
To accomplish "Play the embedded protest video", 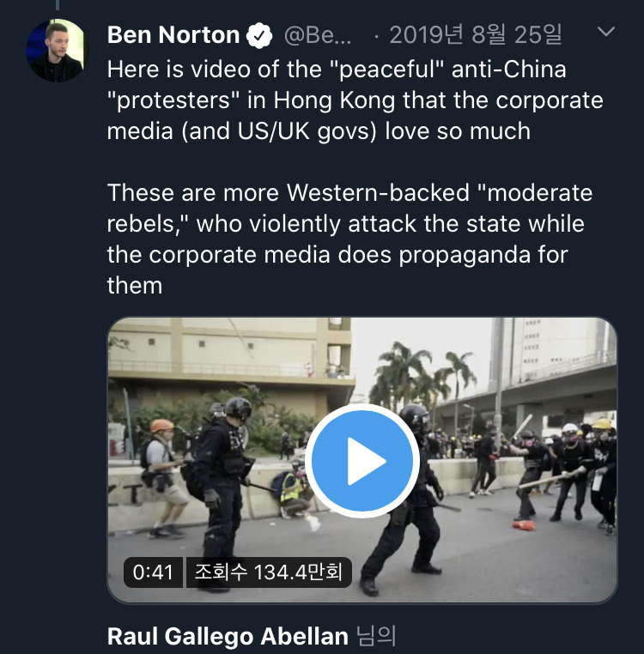I will [361, 461].
